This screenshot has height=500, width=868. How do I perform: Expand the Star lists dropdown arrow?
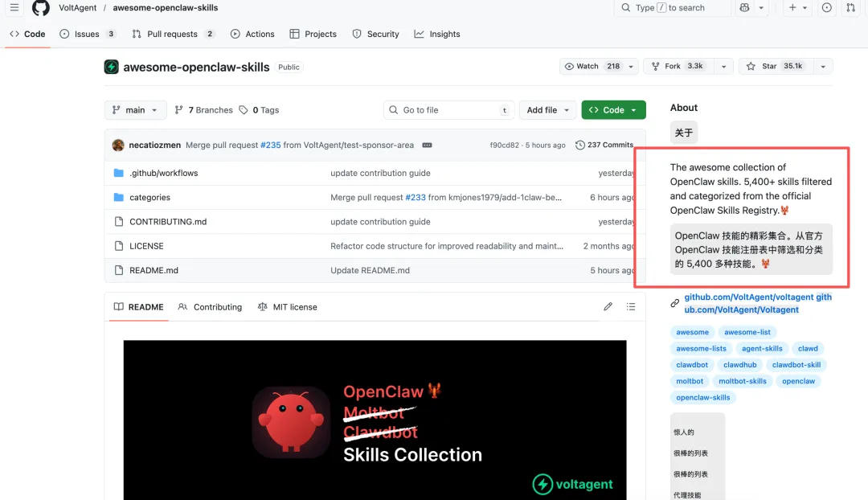coord(823,67)
